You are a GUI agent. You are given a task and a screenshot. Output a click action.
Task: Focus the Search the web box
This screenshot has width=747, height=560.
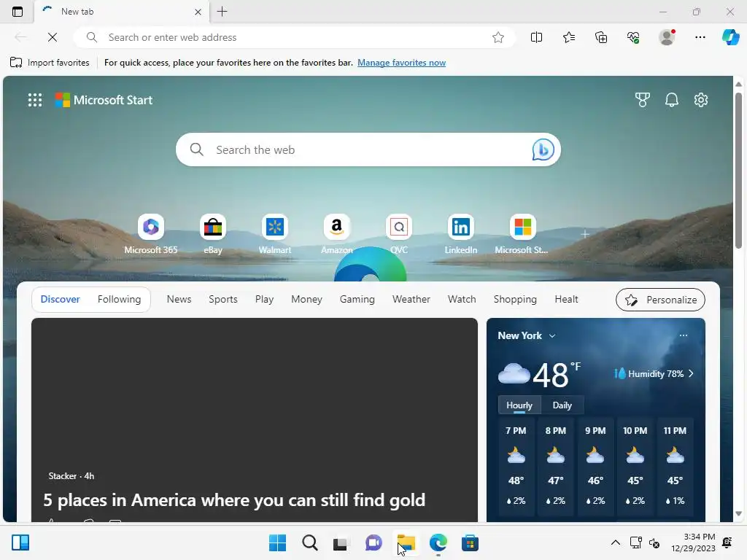coord(368,149)
